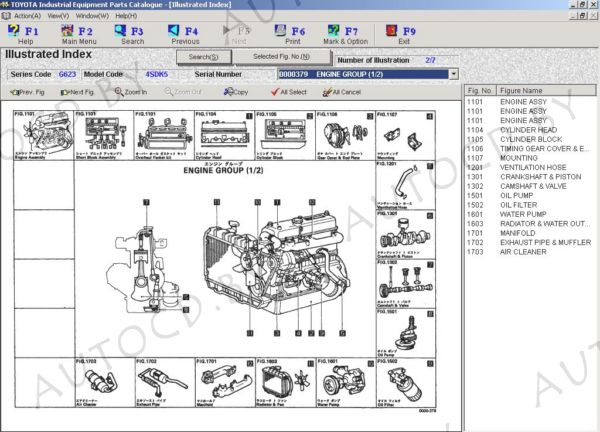Image resolution: width=600 pixels, height=432 pixels.
Task: Select 1105 CYLINDER BLOCK row
Action: tap(530, 139)
